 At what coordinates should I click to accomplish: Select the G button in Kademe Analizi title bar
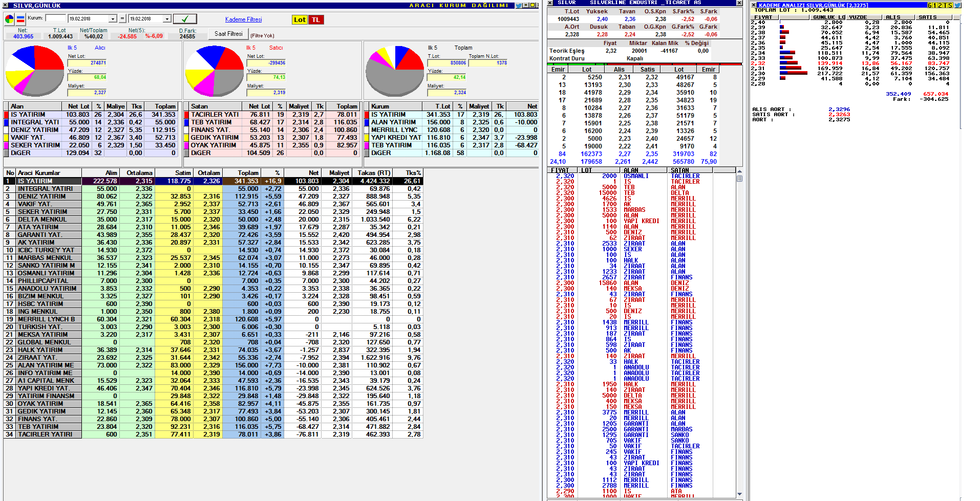coord(930,5)
